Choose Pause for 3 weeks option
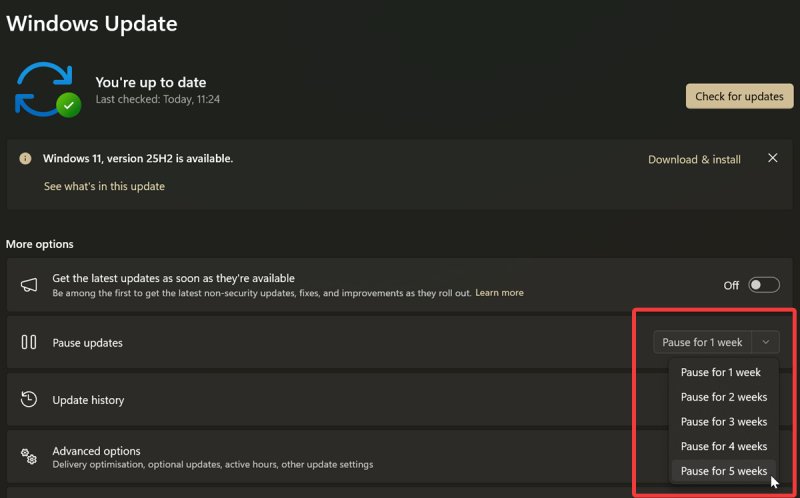The width and height of the screenshot is (800, 498). pos(724,422)
